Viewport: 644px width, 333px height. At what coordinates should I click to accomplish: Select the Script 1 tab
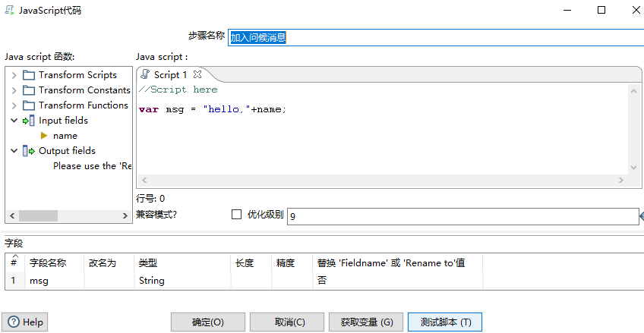pyautogui.click(x=170, y=74)
